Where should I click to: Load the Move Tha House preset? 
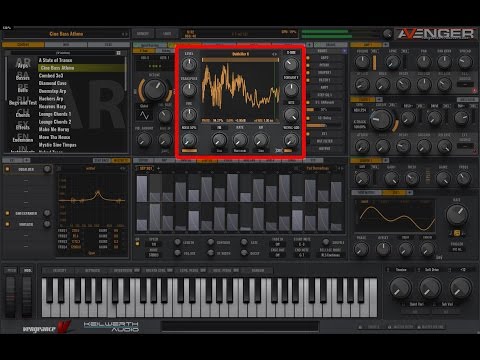[x=54, y=137]
